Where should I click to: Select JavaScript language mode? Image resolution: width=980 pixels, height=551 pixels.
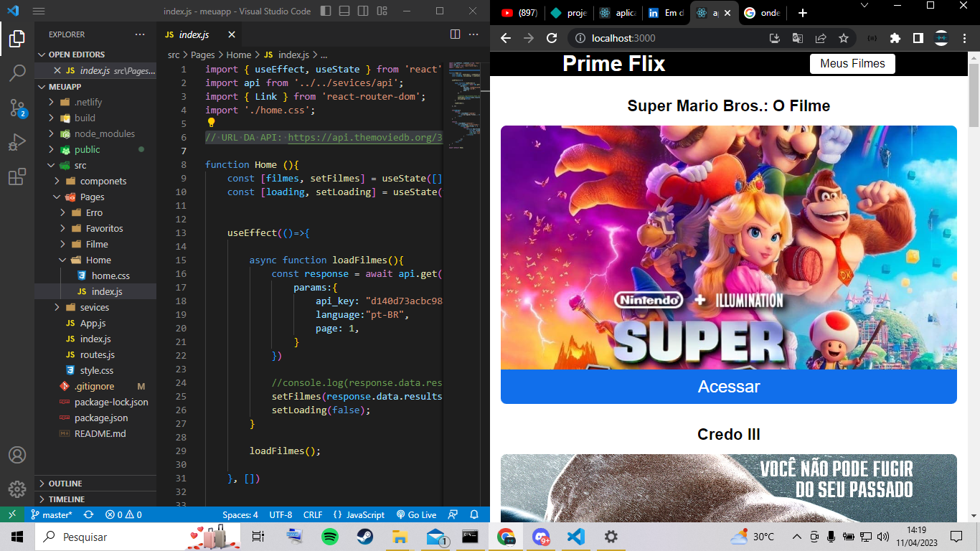[359, 514]
